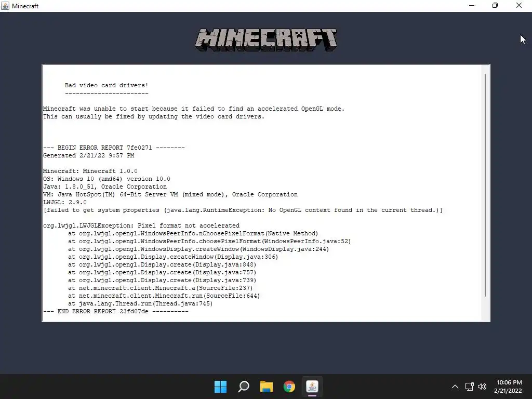Viewport: 532px width, 399px height.
Task: Open network status tray icon
Action: coord(469,387)
